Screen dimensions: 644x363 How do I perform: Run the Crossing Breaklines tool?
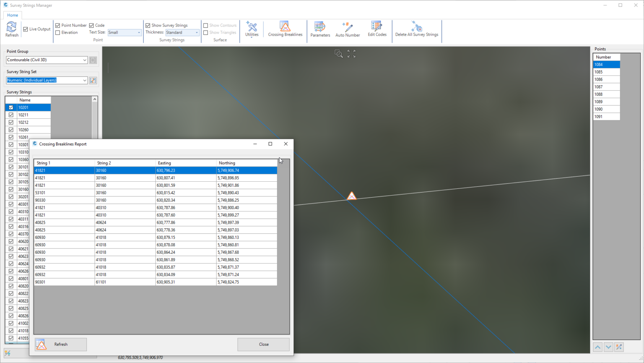[x=285, y=29]
